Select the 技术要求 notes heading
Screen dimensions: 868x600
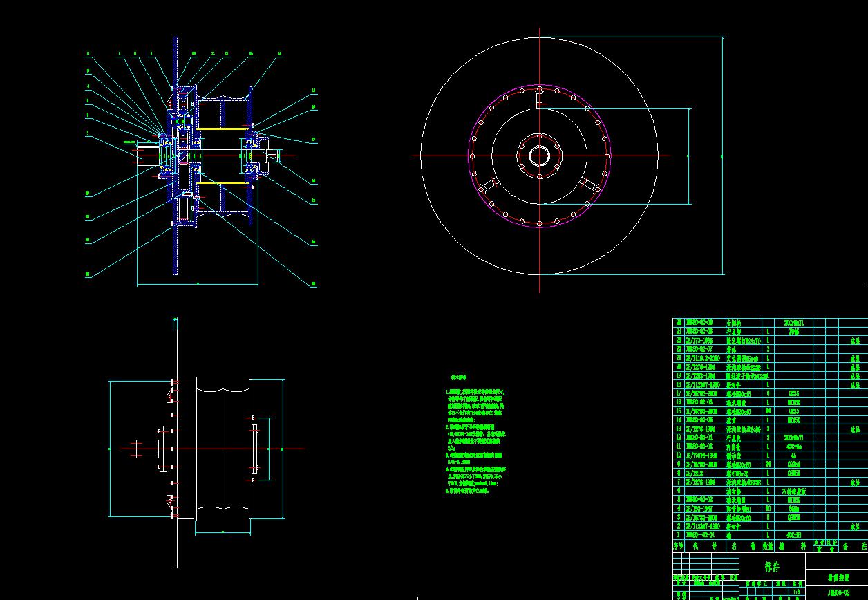[460, 378]
